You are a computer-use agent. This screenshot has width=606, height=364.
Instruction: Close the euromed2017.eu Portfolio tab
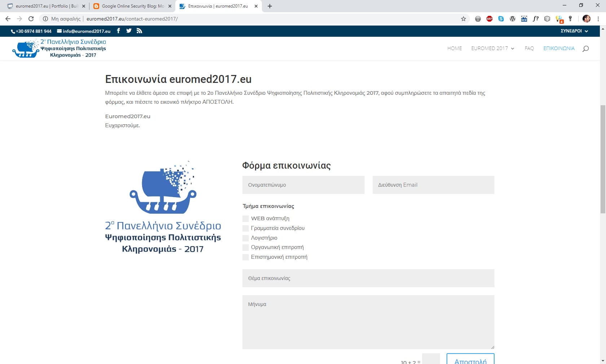coord(84,6)
